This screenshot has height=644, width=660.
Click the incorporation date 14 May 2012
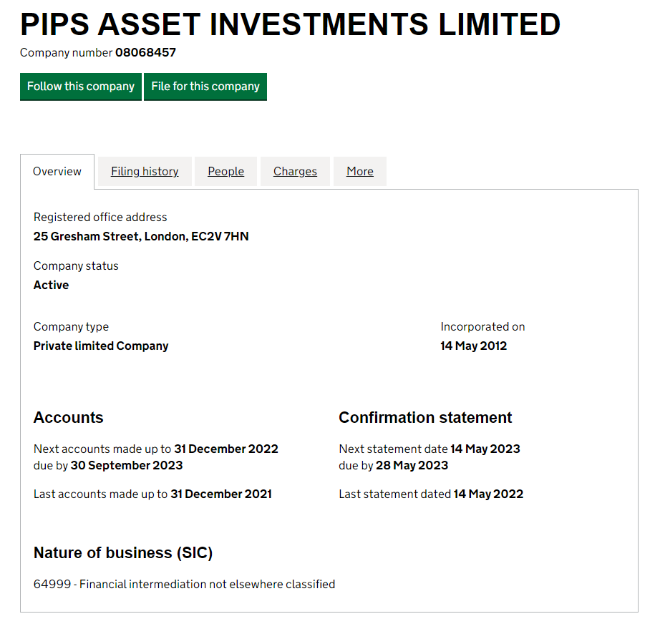tap(474, 346)
